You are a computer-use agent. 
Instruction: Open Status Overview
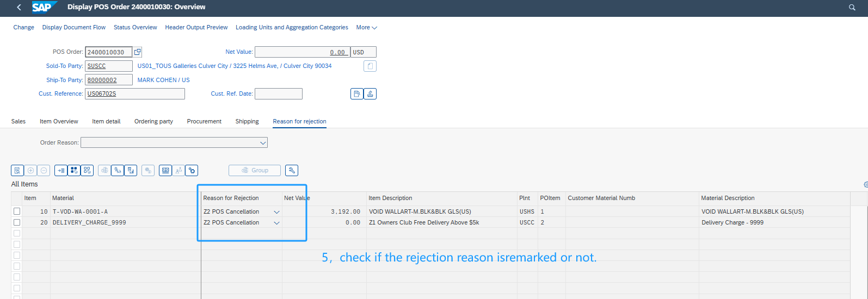(135, 27)
